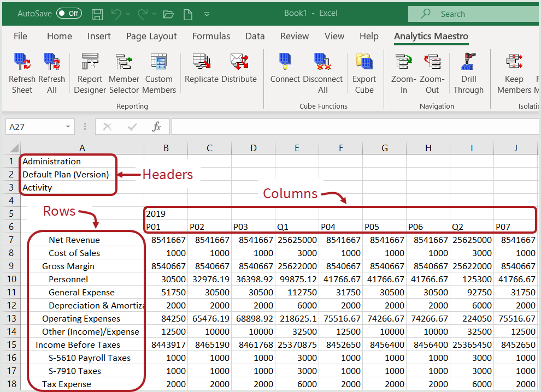The height and width of the screenshot is (392, 541).
Task: Click the Undo arrow icon
Action: pyautogui.click(x=116, y=14)
